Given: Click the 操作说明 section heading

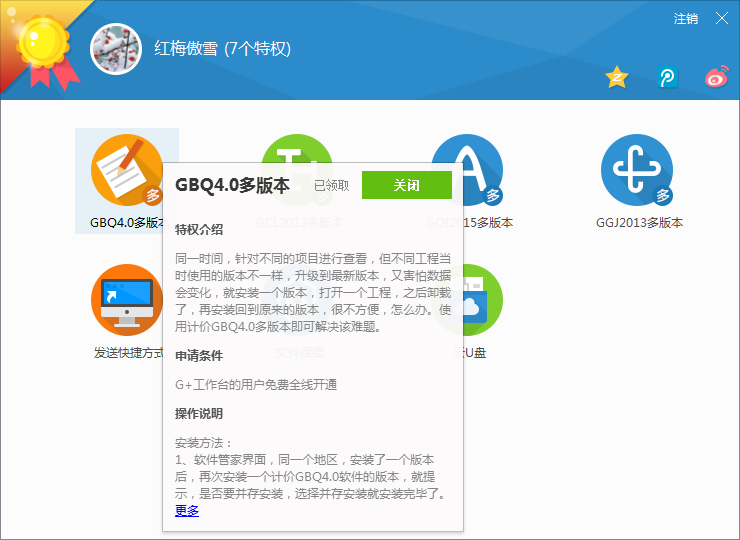Looking at the screenshot, I should [199, 414].
